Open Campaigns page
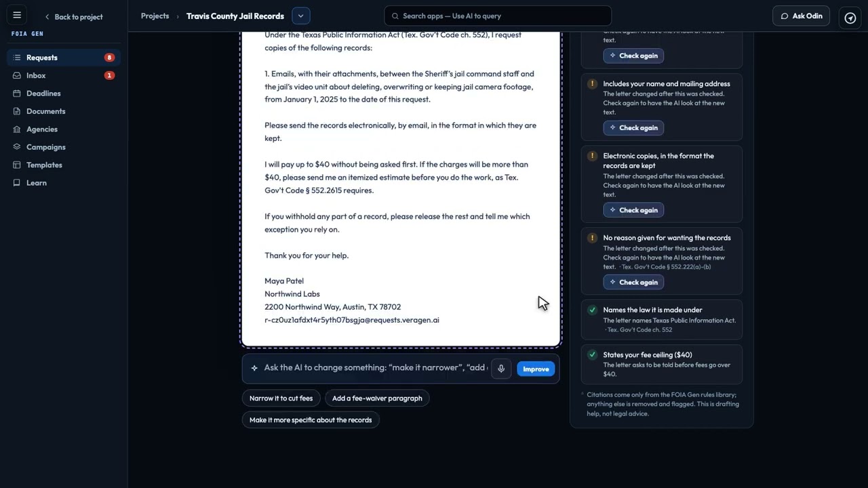This screenshot has height=488, width=868. (64, 147)
